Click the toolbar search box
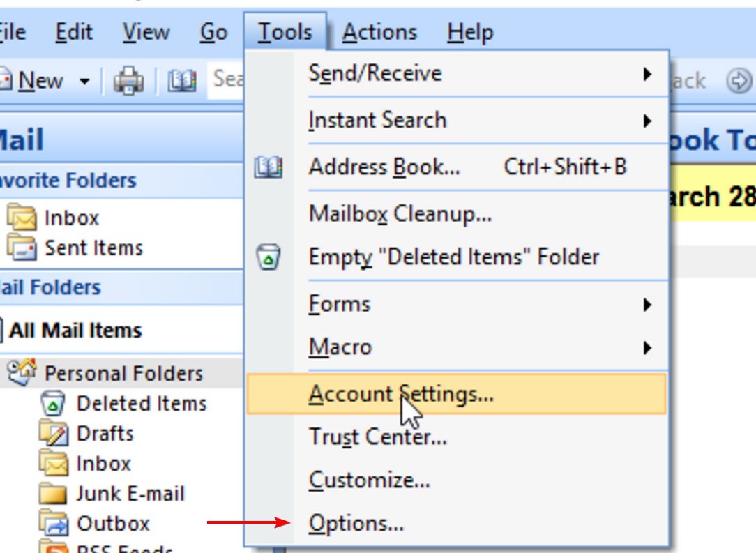This screenshot has height=553, width=756. tap(226, 79)
